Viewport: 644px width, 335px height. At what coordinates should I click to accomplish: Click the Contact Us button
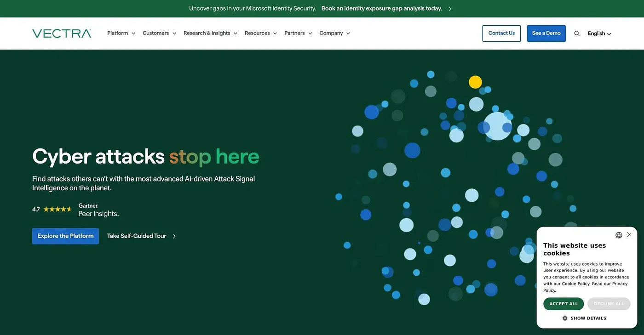click(501, 34)
